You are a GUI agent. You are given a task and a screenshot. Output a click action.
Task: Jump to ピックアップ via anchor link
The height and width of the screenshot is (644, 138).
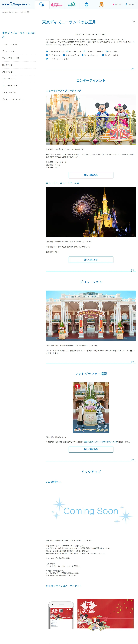[x=112, y=52]
